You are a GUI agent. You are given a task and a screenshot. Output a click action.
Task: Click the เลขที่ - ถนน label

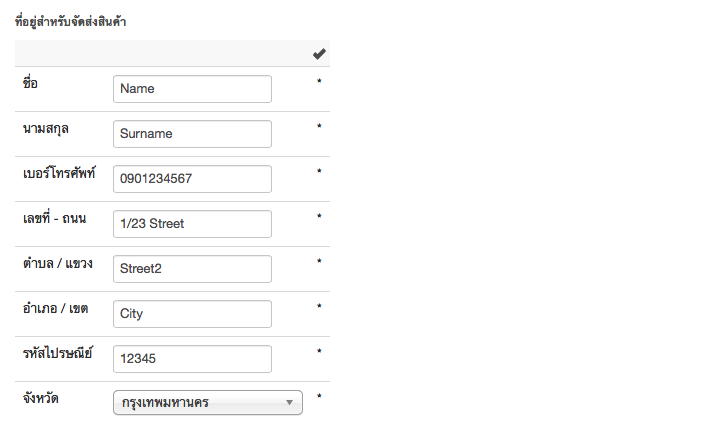click(54, 219)
